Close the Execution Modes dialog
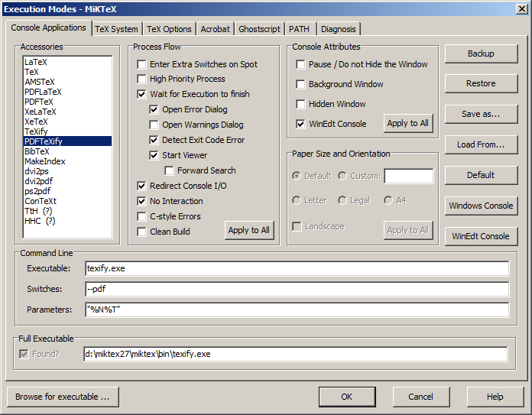 coord(521,9)
